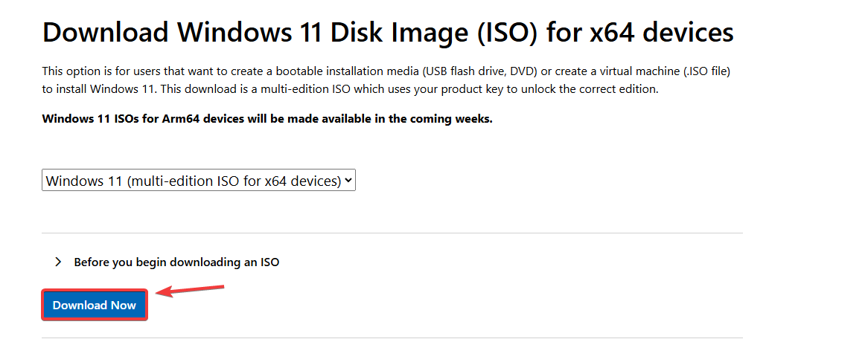
Task: Click the divider line below Download Now
Action: coord(392,338)
